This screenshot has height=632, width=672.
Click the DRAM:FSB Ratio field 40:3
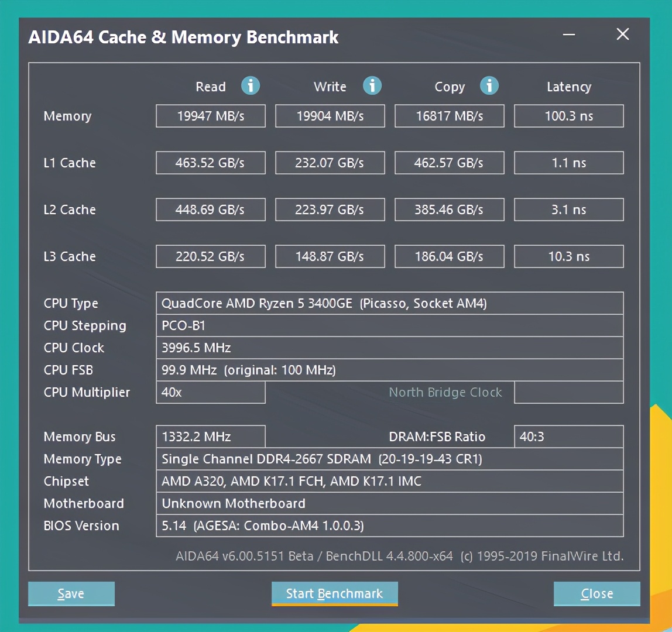[569, 437]
